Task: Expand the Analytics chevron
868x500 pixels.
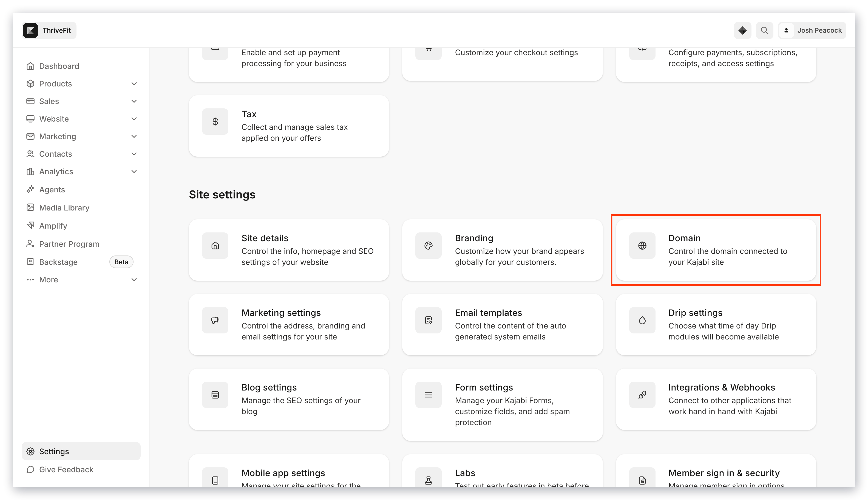Action: pyautogui.click(x=134, y=171)
